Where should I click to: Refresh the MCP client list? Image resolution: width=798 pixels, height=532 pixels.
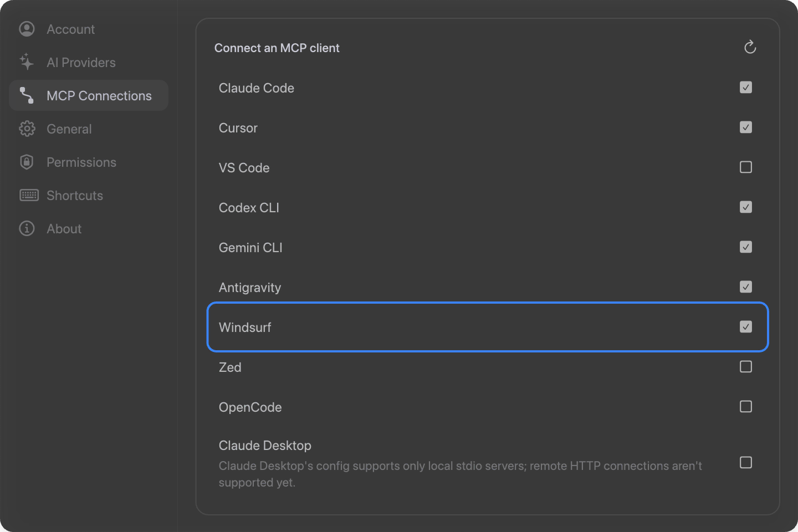750,48
